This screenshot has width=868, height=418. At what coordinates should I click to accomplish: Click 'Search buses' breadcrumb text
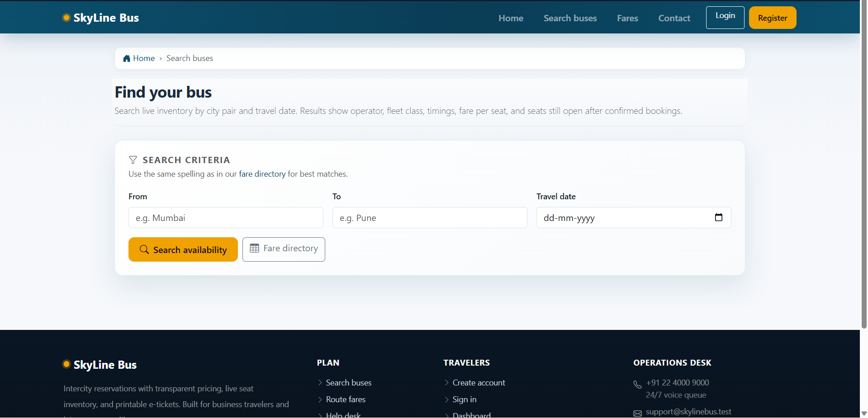(x=190, y=58)
